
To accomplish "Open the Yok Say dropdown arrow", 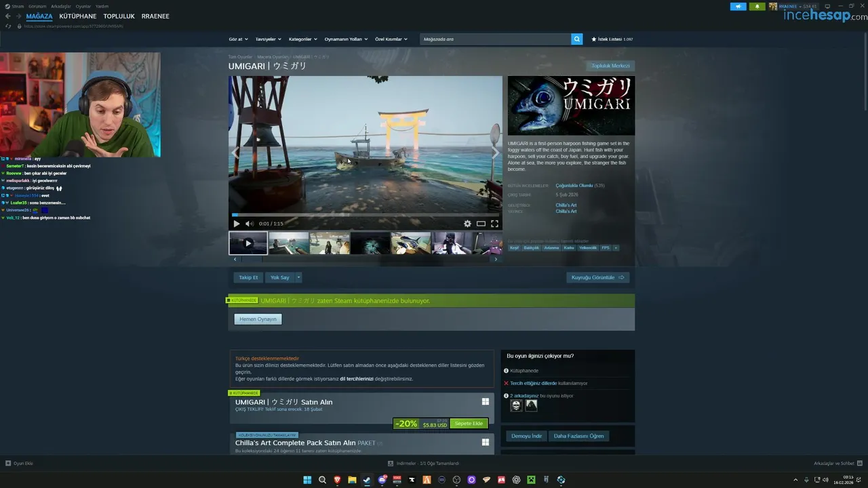I will 298,277.
